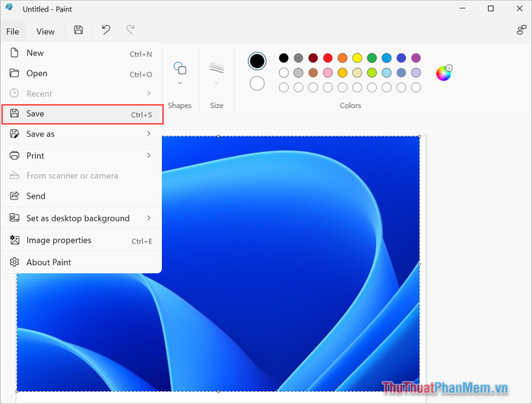Image resolution: width=532 pixels, height=404 pixels.
Task: Choose About Paint menu entry
Action: point(81,262)
